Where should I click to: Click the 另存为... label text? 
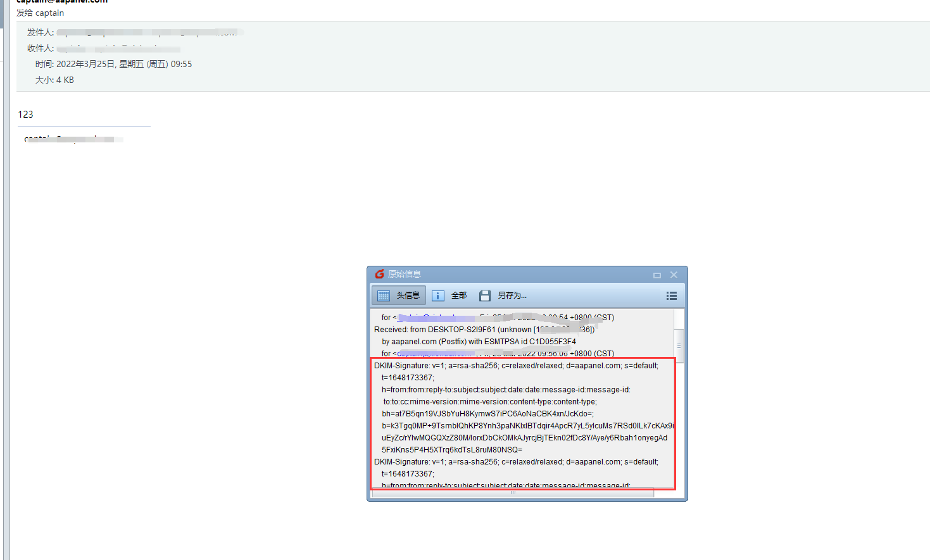512,296
